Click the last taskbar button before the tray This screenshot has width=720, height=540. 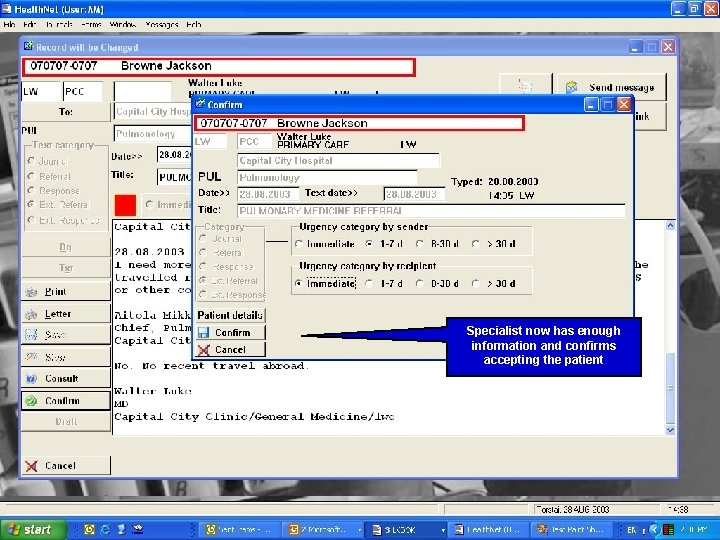coord(570,529)
